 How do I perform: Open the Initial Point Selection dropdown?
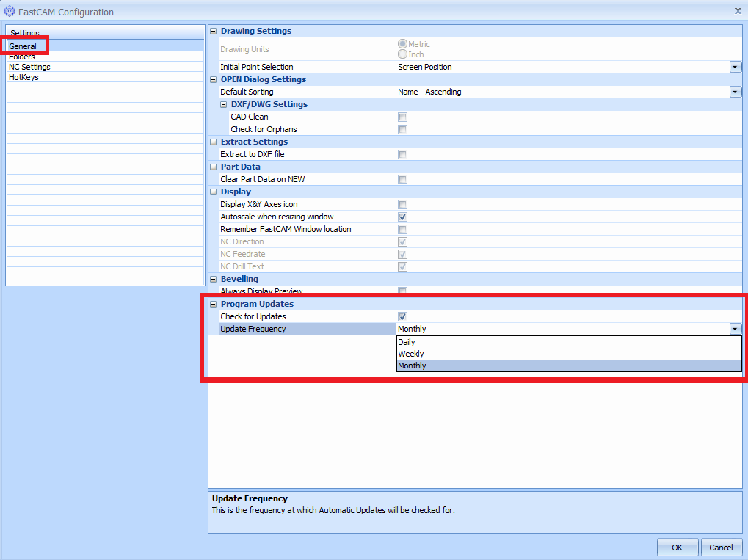point(735,67)
